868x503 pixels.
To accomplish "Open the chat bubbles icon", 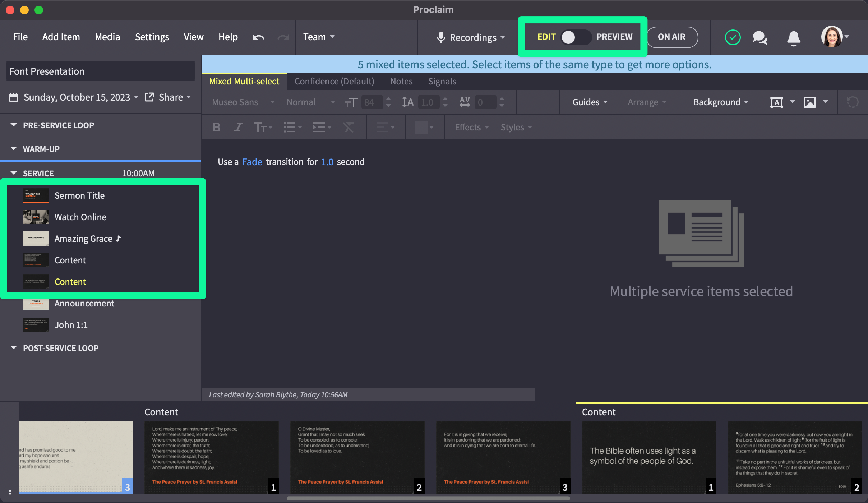I will click(760, 37).
